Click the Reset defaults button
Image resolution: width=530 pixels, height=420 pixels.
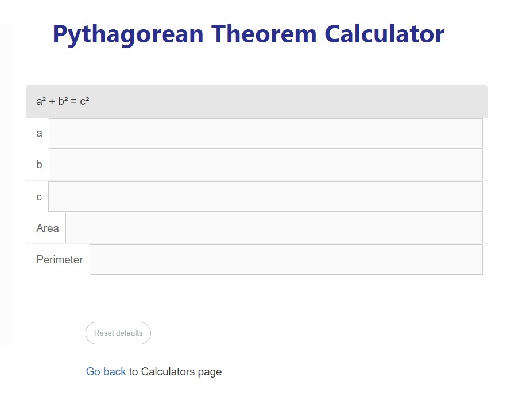pos(118,333)
